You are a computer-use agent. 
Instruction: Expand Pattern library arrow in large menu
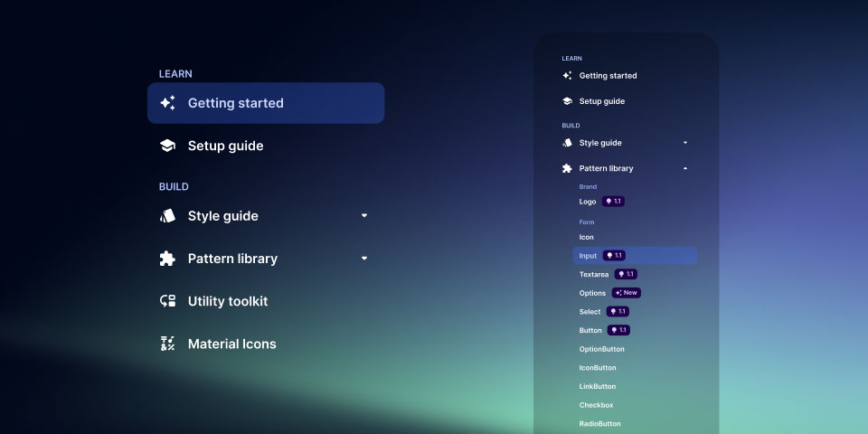364,258
